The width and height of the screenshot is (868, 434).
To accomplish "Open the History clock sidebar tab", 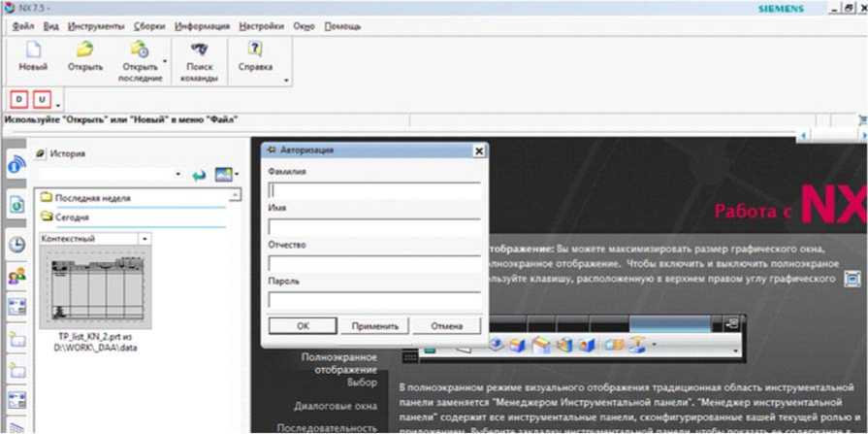I will 16,245.
